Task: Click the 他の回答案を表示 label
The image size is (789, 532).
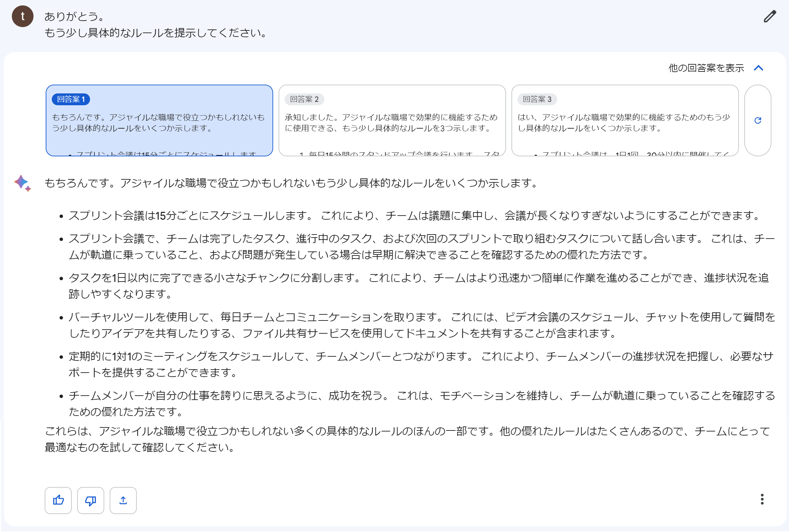Action: tap(706, 68)
